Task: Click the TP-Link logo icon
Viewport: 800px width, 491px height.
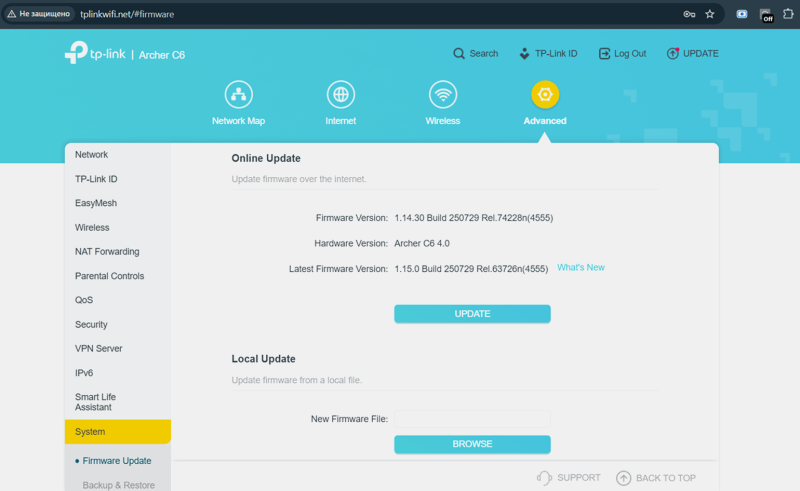Action: pyautogui.click(x=77, y=53)
